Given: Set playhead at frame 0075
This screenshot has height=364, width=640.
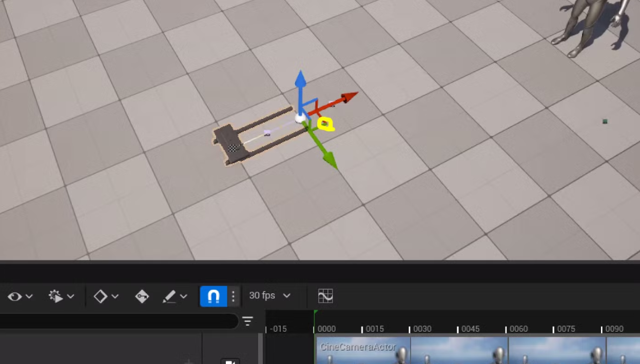Looking at the screenshot, I should pos(566,329).
